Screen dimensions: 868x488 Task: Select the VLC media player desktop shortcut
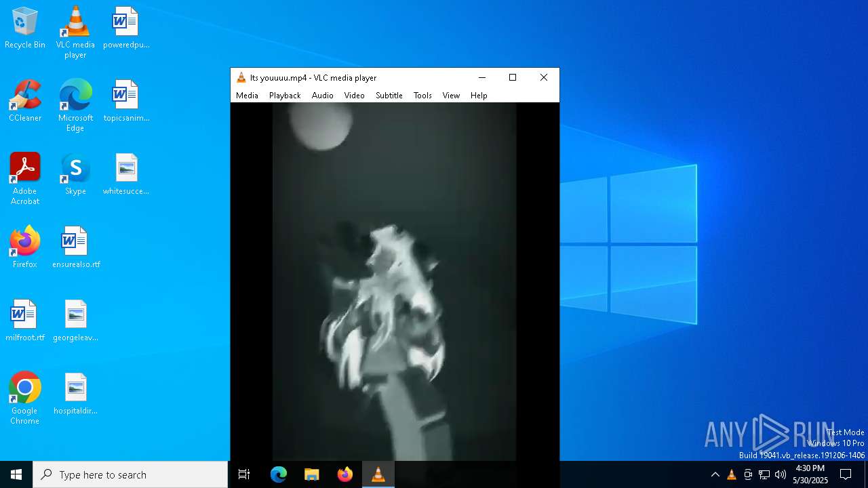pyautogui.click(x=75, y=33)
